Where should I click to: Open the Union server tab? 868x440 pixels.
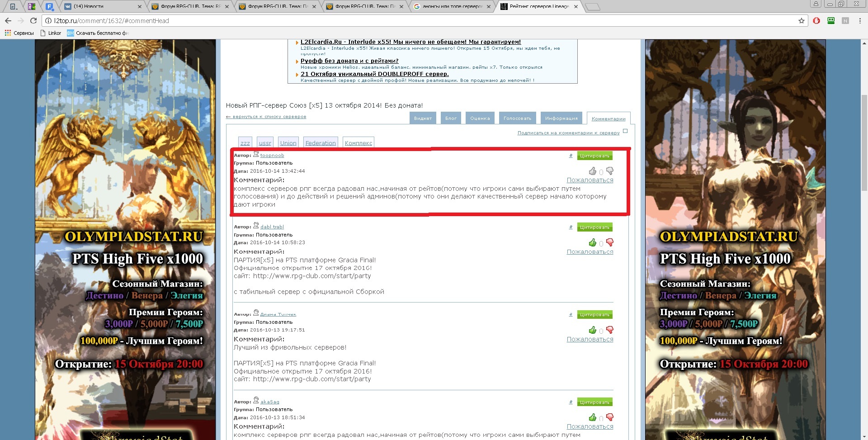(288, 142)
